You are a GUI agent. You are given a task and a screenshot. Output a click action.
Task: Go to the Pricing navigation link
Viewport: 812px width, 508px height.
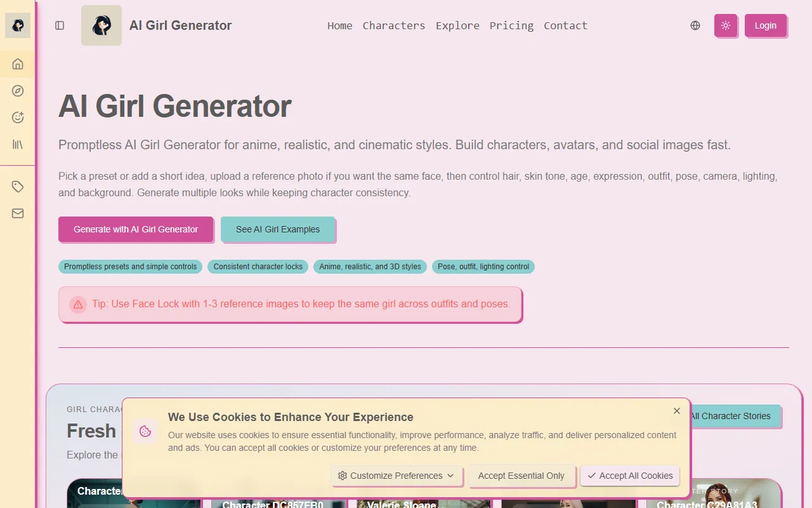point(511,25)
